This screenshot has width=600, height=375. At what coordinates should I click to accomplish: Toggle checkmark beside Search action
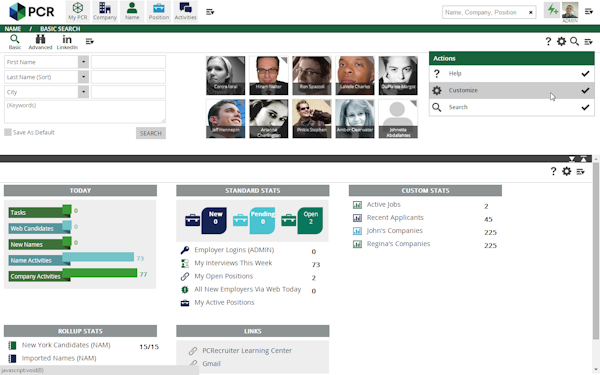click(585, 107)
